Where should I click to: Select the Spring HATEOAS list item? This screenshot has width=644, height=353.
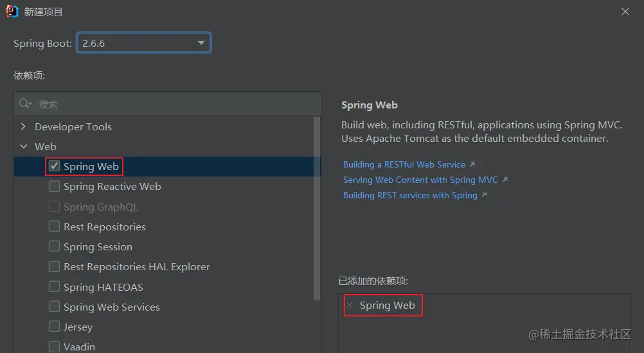pyautogui.click(x=103, y=288)
